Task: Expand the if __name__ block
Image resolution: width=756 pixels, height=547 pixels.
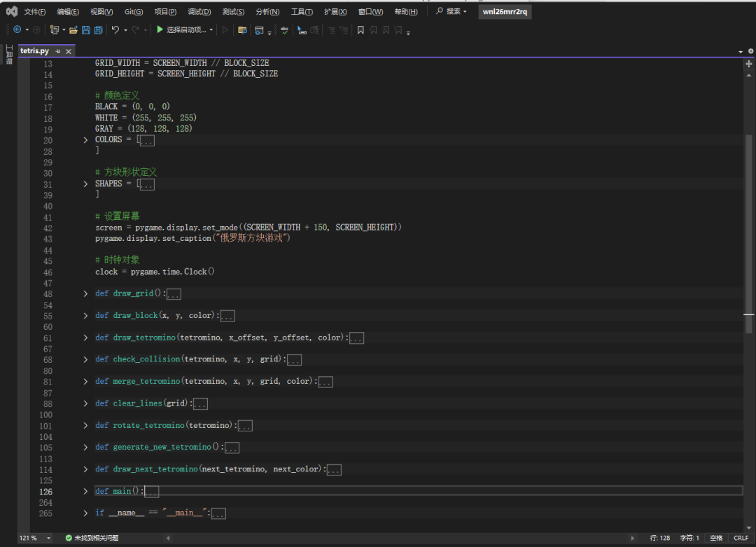Action: (85, 513)
